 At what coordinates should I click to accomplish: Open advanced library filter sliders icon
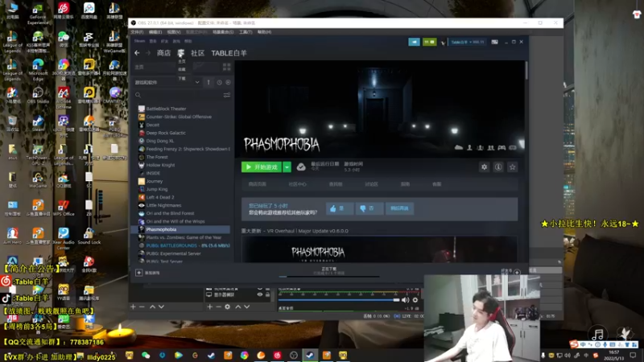pos(227,95)
